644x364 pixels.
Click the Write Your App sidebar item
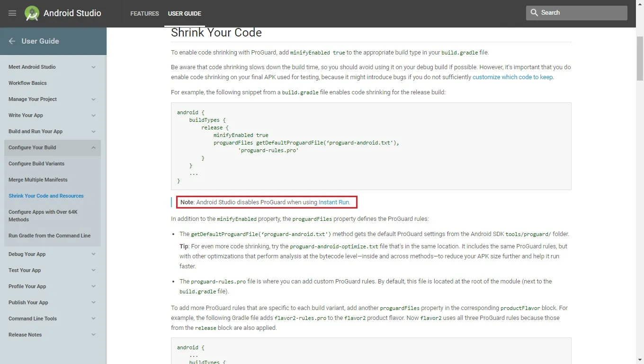click(26, 116)
